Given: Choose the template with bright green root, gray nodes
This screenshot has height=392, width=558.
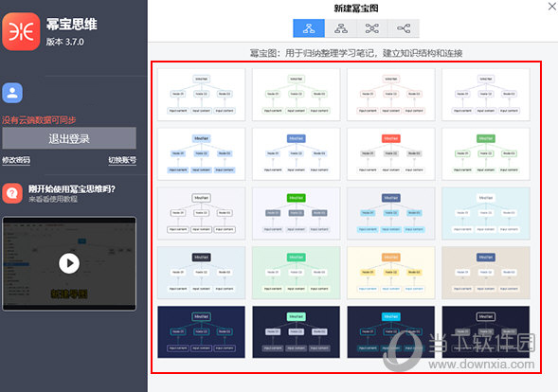Looking at the screenshot, I should coord(297,213).
